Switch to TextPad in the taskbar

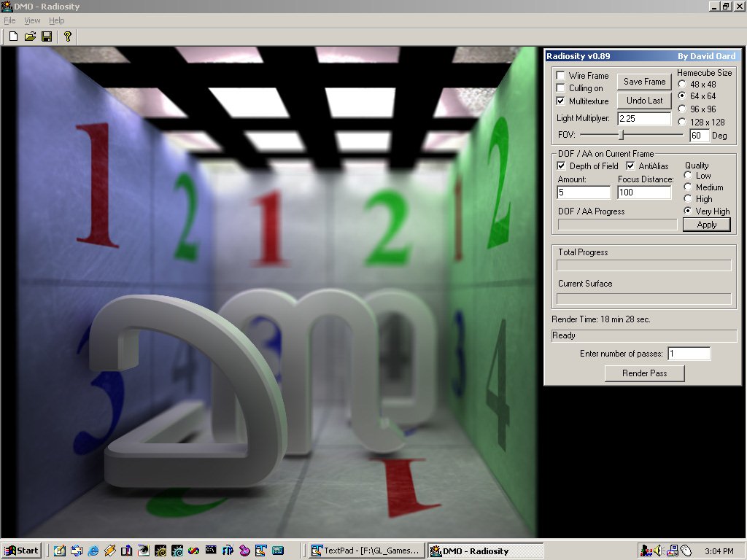point(365,551)
